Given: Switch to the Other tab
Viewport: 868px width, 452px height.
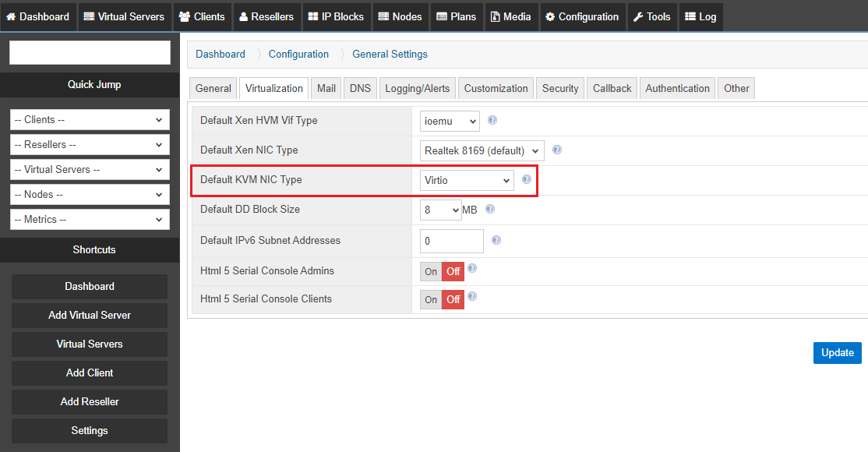Looking at the screenshot, I should [736, 89].
